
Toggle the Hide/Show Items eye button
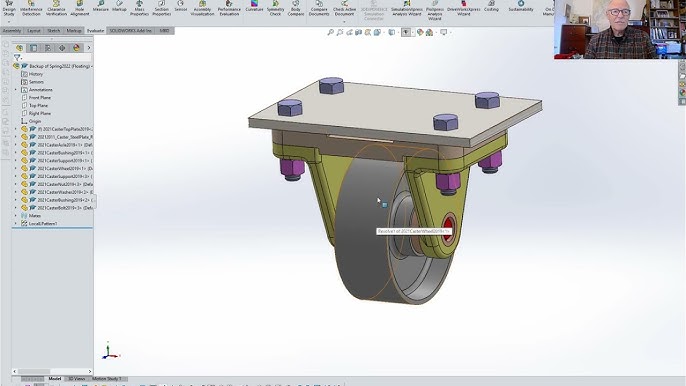406,32
